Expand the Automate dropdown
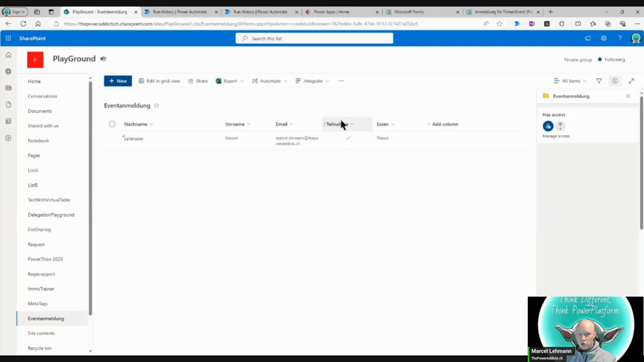 pyautogui.click(x=270, y=81)
